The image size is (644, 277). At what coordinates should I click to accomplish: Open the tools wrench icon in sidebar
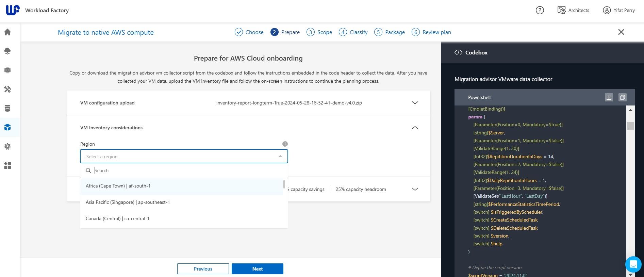point(7,89)
